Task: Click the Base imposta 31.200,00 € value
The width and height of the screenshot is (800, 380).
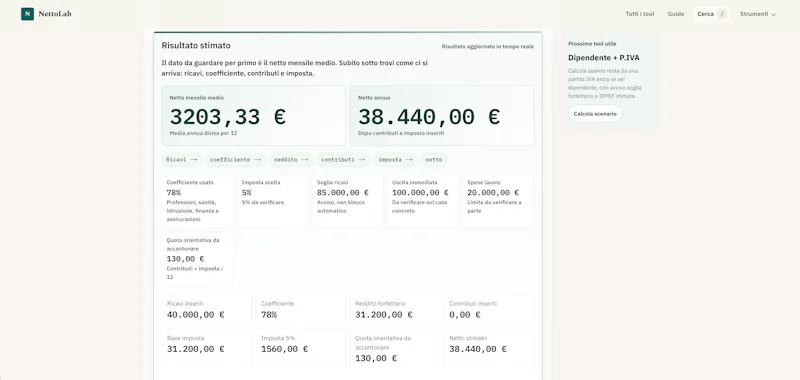Action: 195,349
